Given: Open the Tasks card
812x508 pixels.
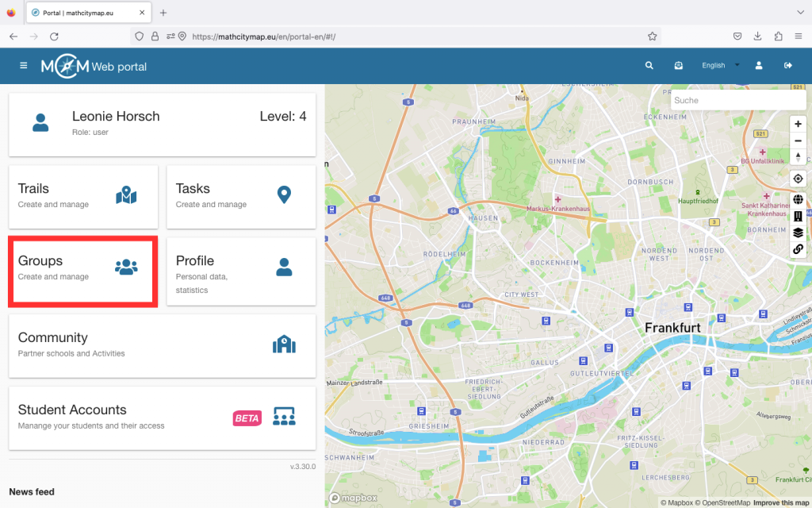Looking at the screenshot, I should click(x=241, y=196).
